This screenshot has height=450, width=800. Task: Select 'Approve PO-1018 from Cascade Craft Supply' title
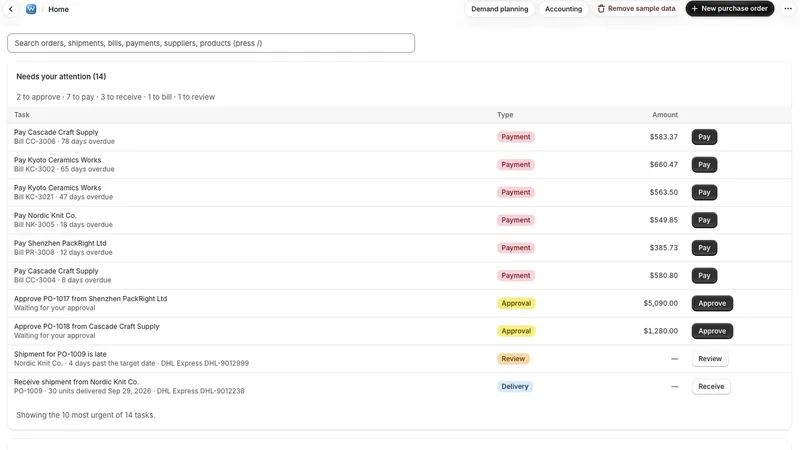pyautogui.click(x=87, y=326)
